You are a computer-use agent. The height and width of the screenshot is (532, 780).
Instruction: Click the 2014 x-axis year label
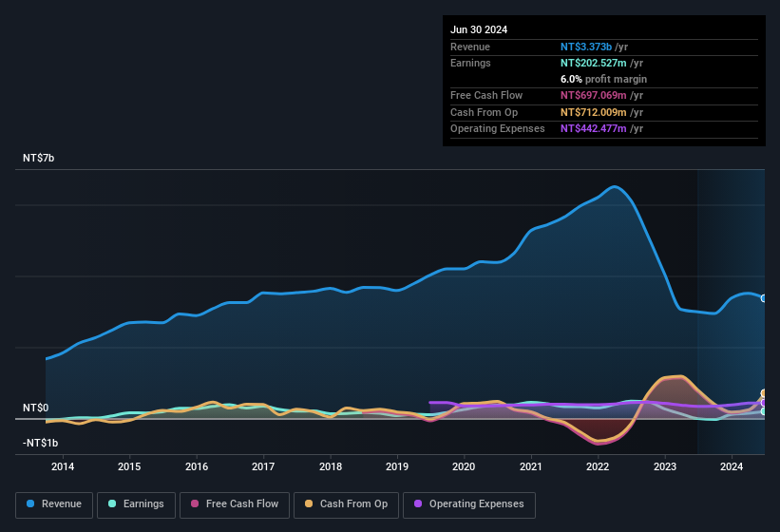pos(63,466)
